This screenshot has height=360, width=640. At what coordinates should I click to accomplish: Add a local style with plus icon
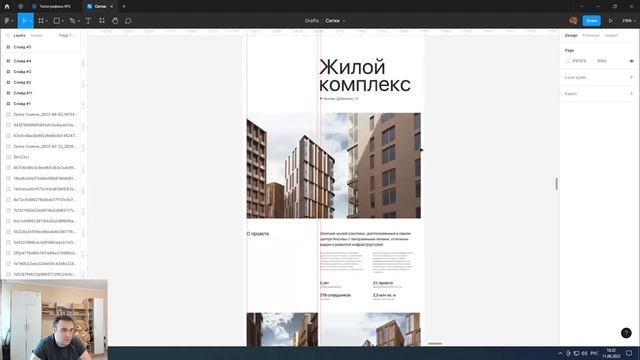click(x=631, y=77)
